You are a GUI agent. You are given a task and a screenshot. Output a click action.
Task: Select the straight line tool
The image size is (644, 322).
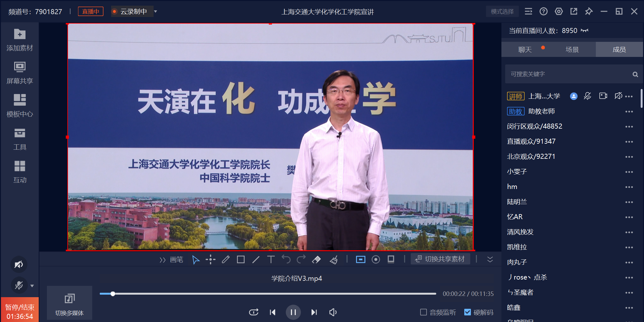[x=256, y=260]
